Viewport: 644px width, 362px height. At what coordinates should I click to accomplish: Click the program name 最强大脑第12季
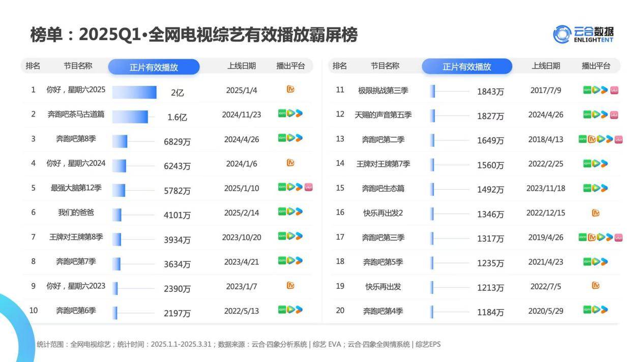click(76, 188)
